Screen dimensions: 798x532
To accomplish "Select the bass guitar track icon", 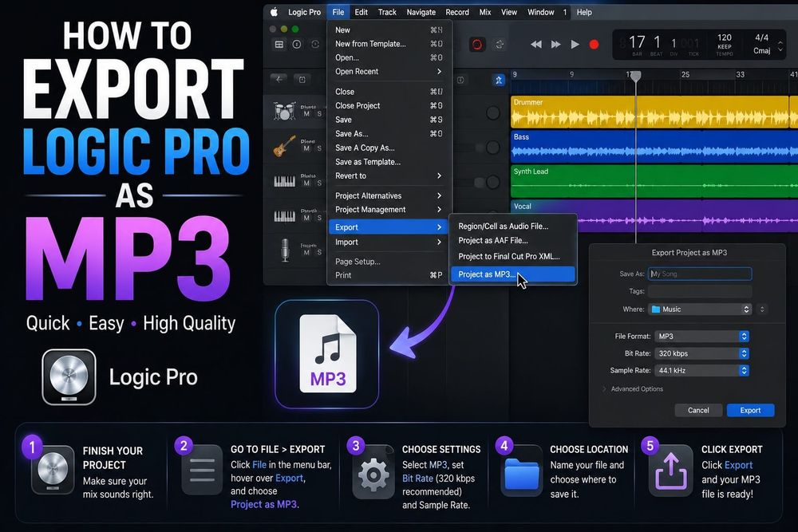I will (x=285, y=145).
